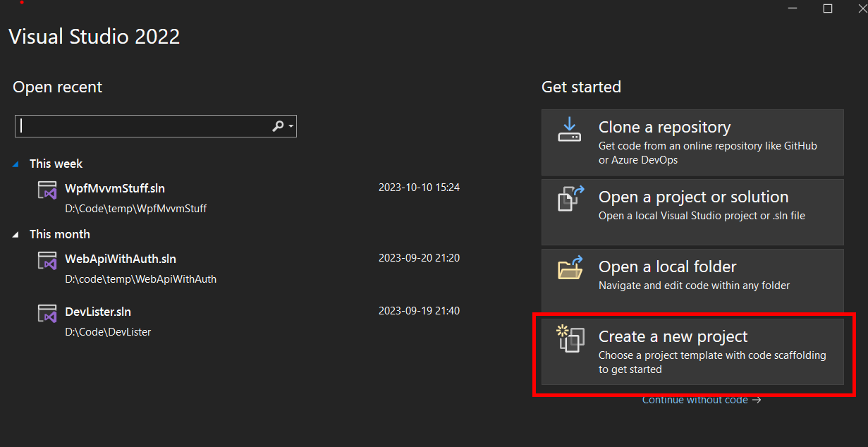The width and height of the screenshot is (868, 447).
Task: Click the Open a local folder icon
Action: (x=570, y=268)
